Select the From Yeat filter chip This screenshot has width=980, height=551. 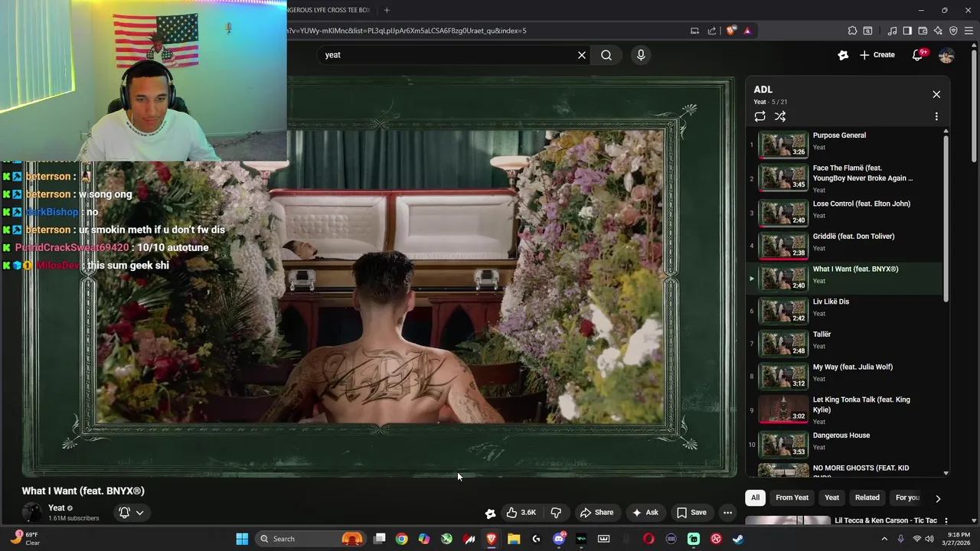tap(792, 497)
